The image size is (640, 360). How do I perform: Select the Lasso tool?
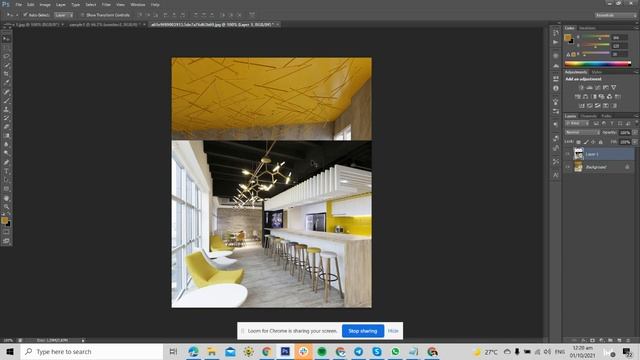tap(6, 56)
